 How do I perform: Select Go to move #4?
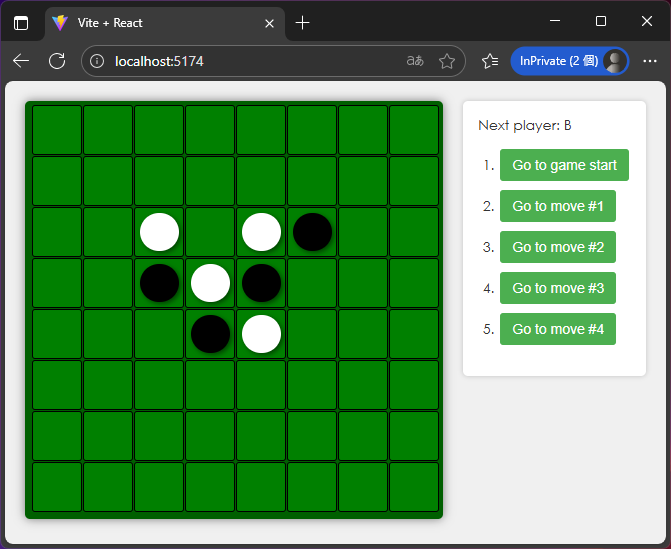pos(558,329)
